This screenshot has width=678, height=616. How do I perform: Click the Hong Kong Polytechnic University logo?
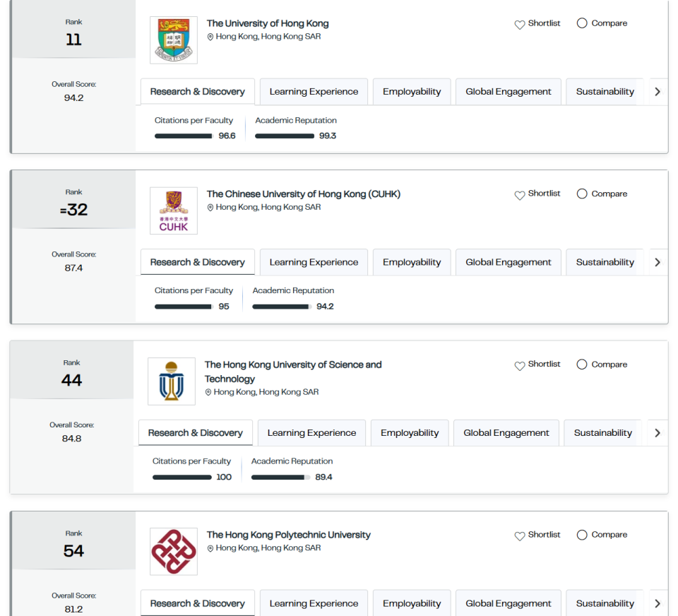[173, 552]
